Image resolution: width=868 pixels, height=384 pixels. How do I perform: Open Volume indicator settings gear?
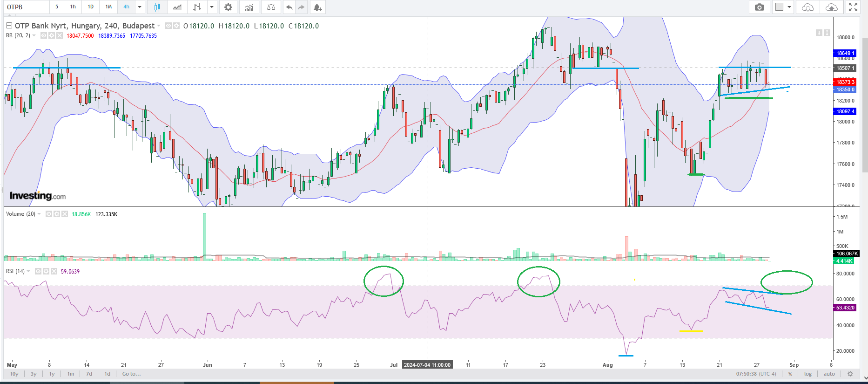(x=57, y=214)
